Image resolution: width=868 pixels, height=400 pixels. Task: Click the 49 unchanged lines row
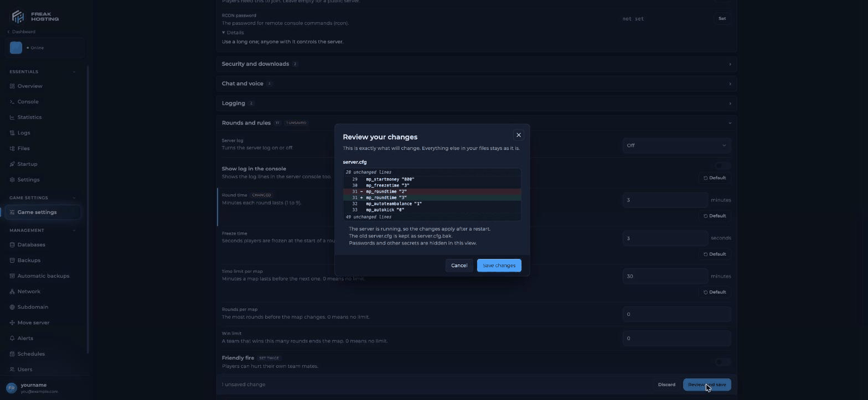432,217
